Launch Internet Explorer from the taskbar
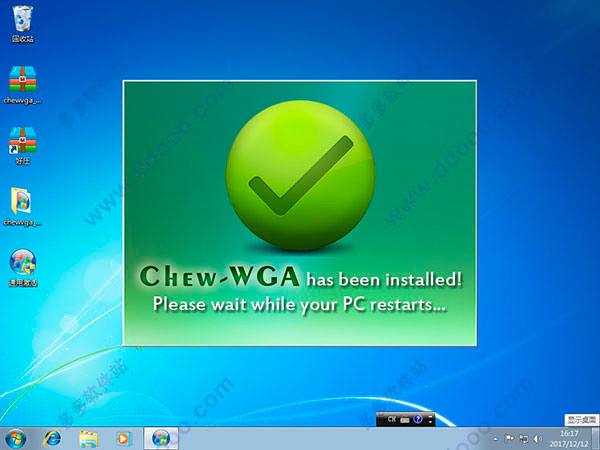This screenshot has height=450, width=600. click(x=52, y=439)
